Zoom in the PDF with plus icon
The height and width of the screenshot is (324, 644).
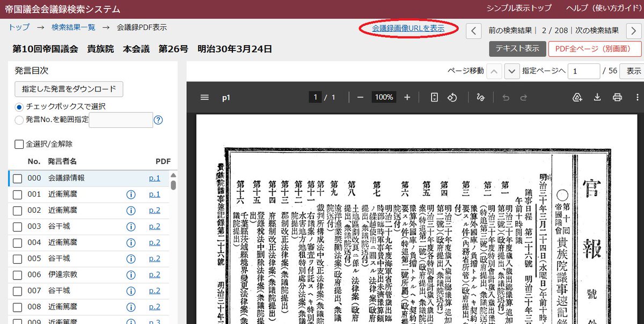[407, 97]
